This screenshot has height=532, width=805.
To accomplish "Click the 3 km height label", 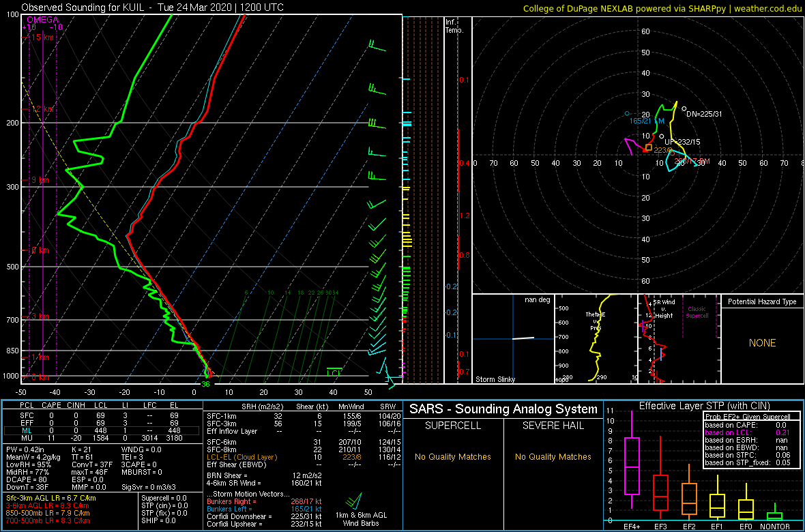I will pyautogui.click(x=40, y=316).
